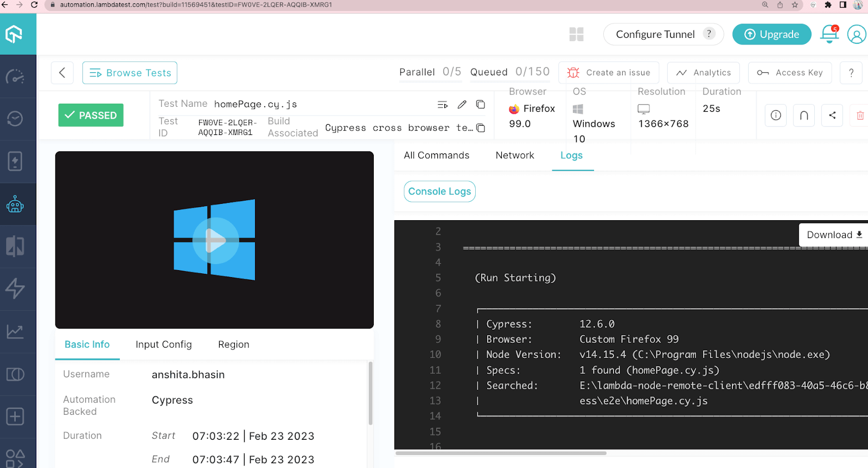This screenshot has height=468, width=868.
Task: Click the arch-shaped icon button
Action: [804, 115]
